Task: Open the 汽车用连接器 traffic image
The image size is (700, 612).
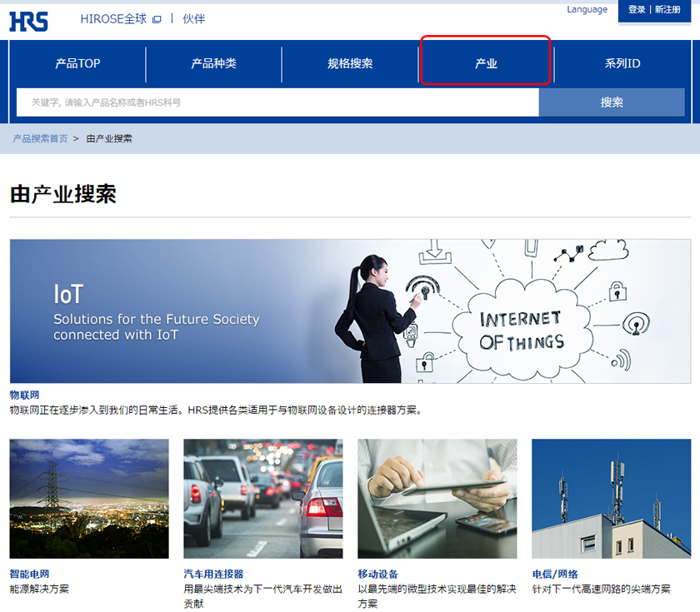Action: point(263,499)
